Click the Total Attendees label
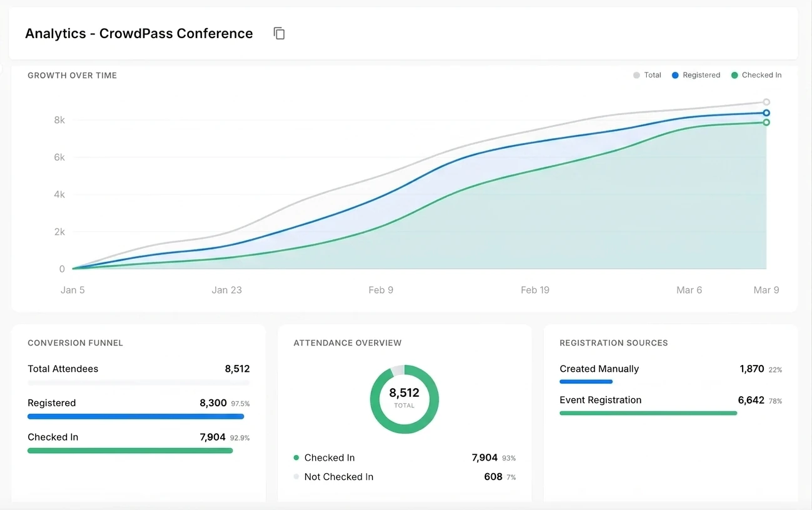 [63, 369]
